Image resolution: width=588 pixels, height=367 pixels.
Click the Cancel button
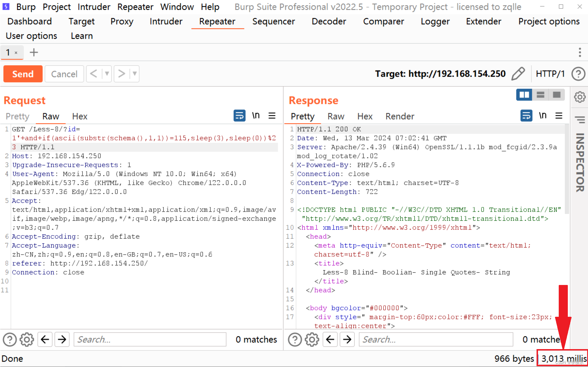[64, 74]
